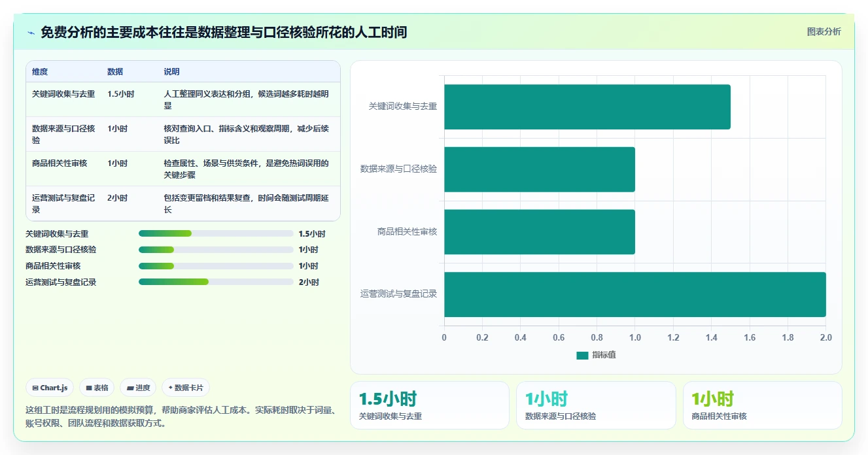This screenshot has width=868, height=455.
Task: Click the lightning icon beside the title
Action: (31, 33)
